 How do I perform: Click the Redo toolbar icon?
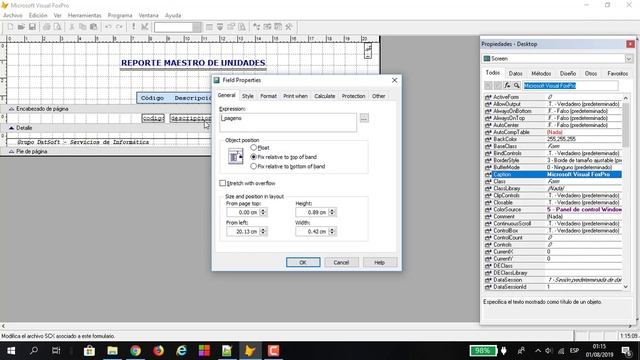tap(119, 27)
